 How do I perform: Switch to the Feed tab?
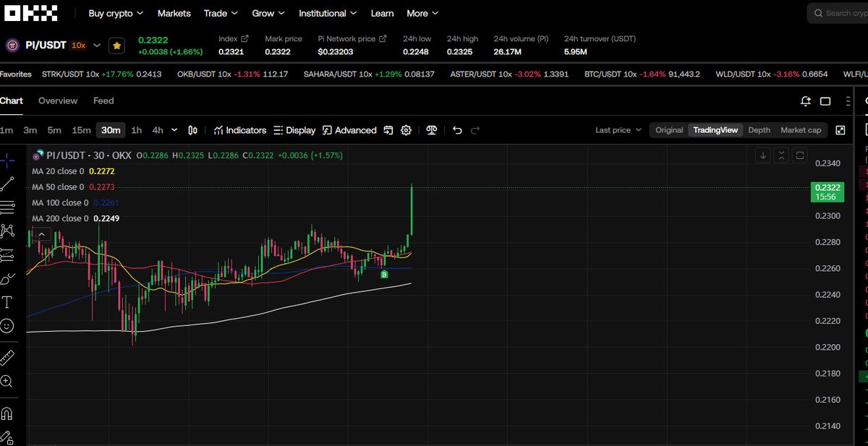[103, 100]
